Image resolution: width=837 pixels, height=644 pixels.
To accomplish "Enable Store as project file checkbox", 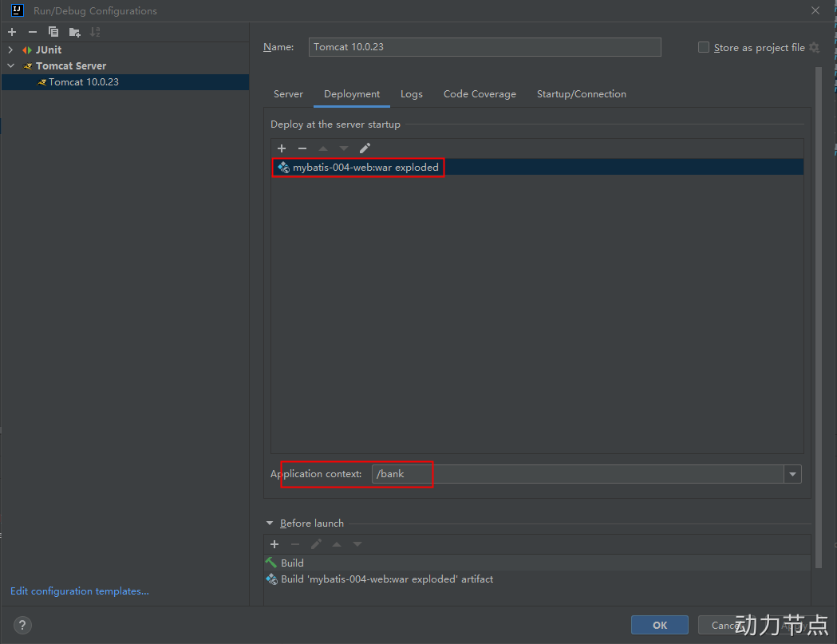I will [704, 48].
